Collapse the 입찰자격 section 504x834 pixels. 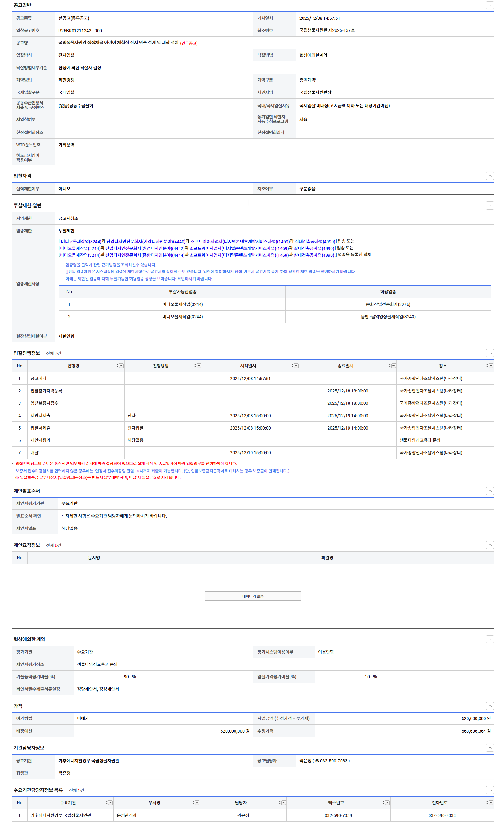tap(490, 176)
